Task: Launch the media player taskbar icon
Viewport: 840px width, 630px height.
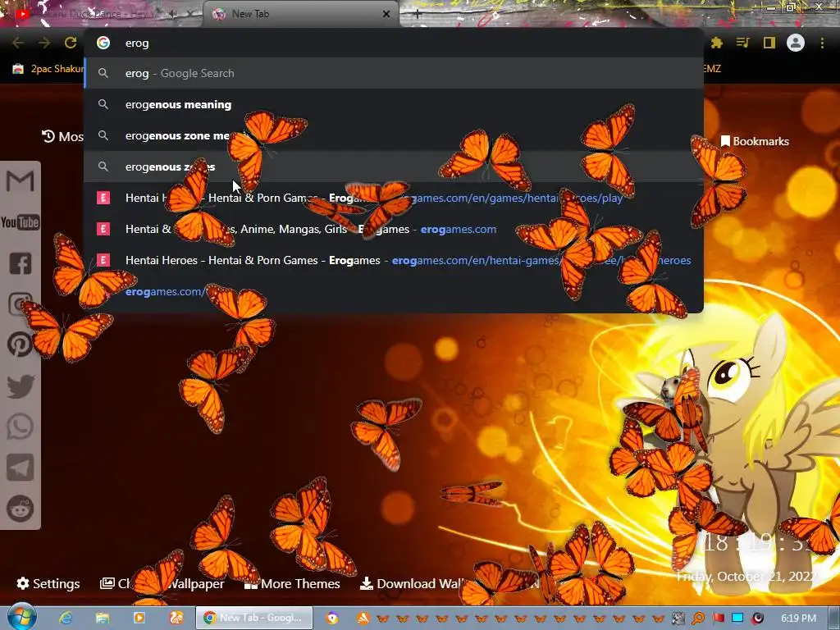Action: (139, 618)
